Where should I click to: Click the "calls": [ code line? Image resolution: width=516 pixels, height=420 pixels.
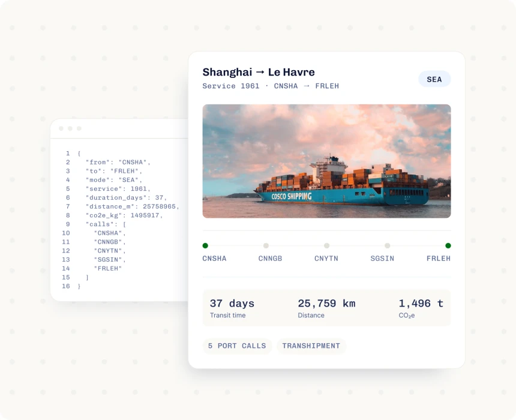[x=106, y=224]
